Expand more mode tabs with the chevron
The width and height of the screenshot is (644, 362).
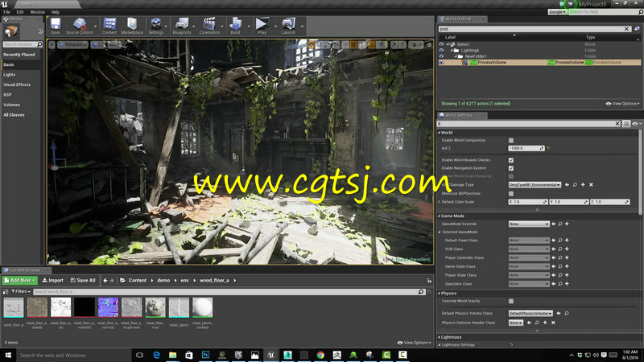pyautogui.click(x=40, y=31)
